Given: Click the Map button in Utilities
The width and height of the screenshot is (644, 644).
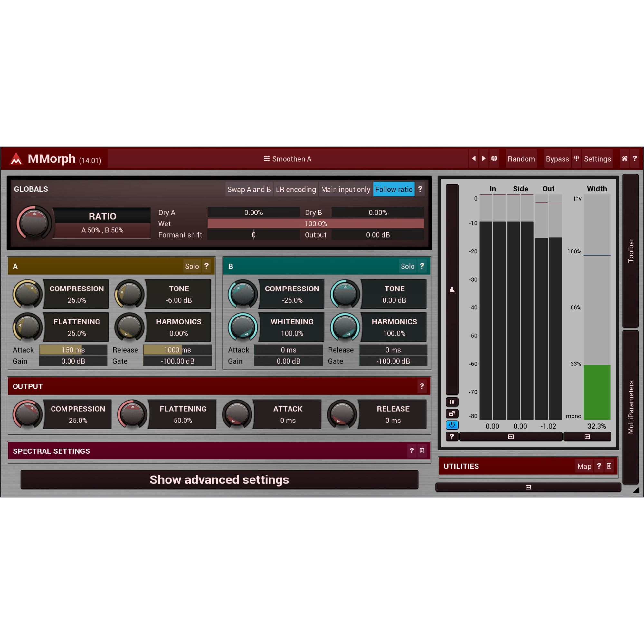Looking at the screenshot, I should pos(584,466).
